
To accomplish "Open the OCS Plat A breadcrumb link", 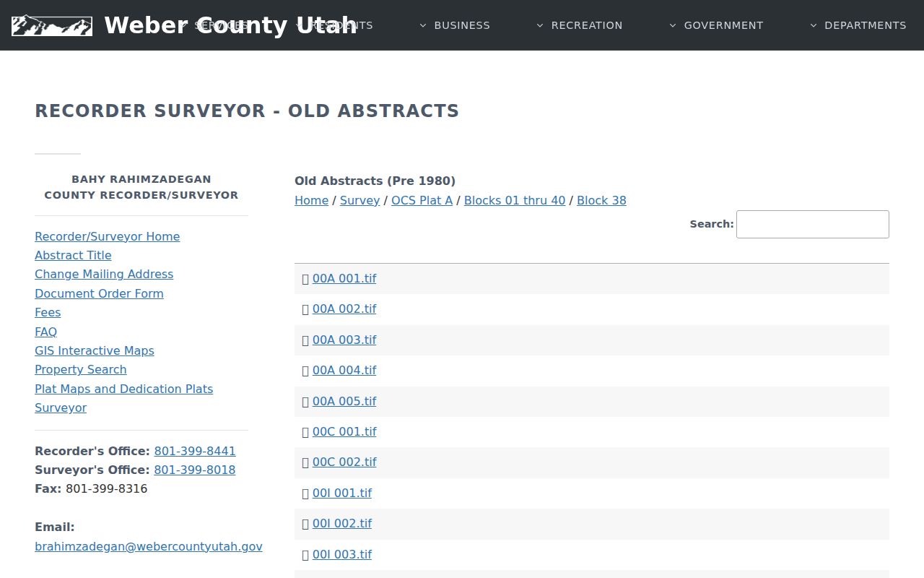I will point(422,200).
